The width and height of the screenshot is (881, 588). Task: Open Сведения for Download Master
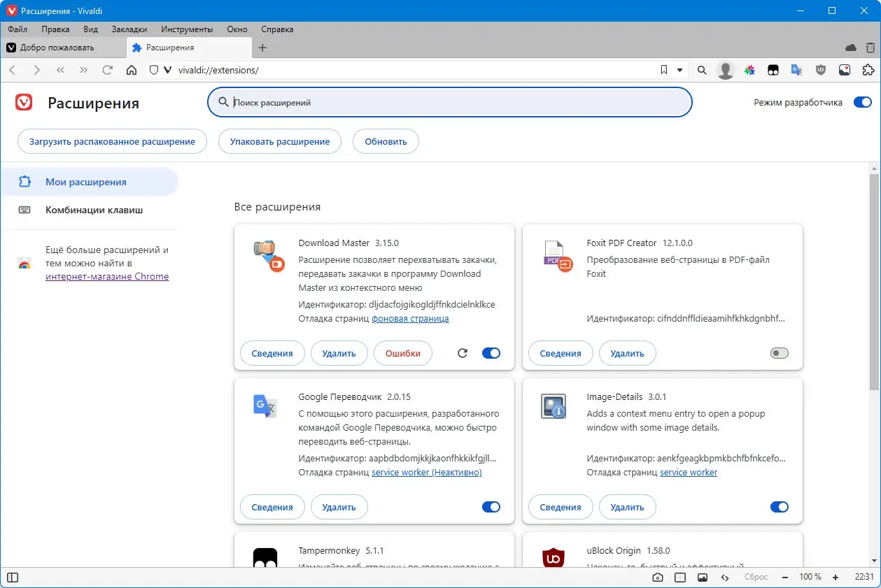coord(272,353)
